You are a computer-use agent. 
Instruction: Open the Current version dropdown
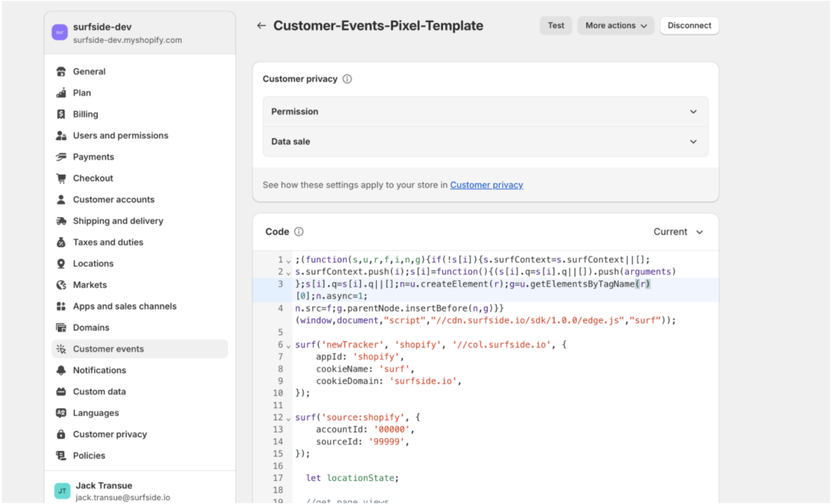pos(678,232)
